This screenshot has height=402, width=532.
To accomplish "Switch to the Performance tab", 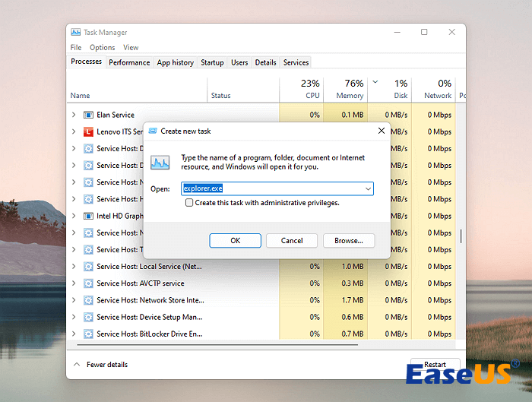I will (x=129, y=62).
